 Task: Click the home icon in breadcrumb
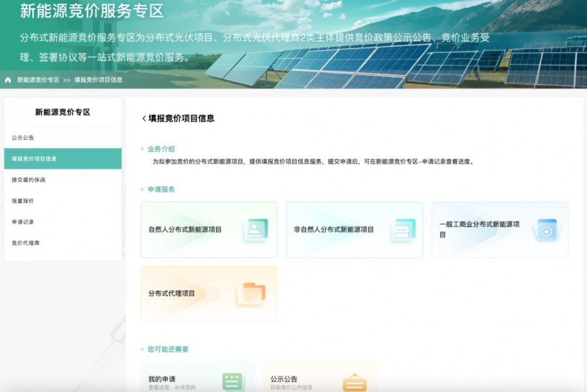tap(8, 80)
